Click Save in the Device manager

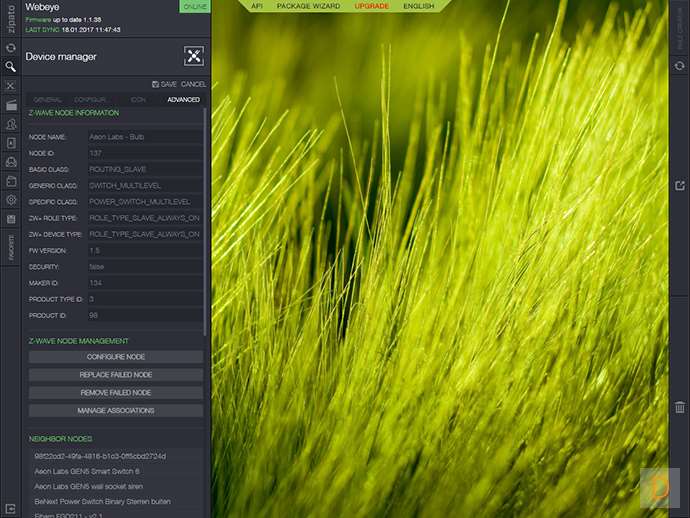click(x=163, y=84)
